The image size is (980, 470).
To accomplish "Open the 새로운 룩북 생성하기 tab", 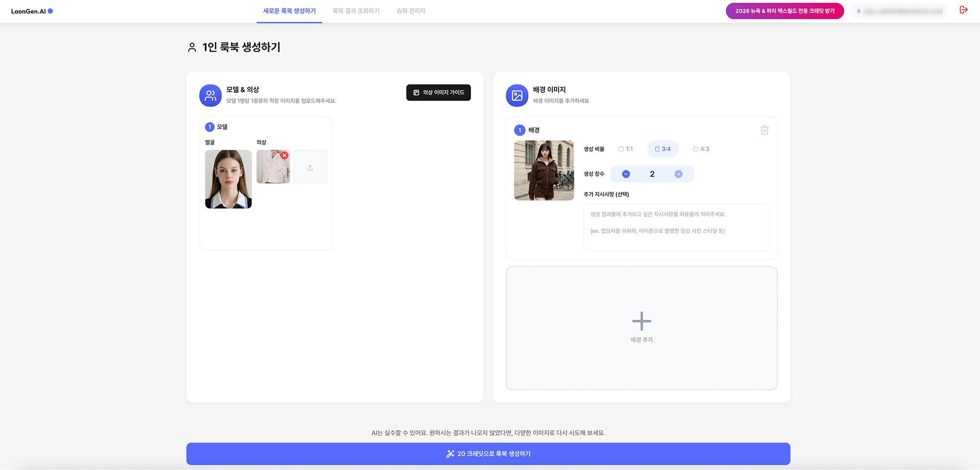I will coord(289,11).
